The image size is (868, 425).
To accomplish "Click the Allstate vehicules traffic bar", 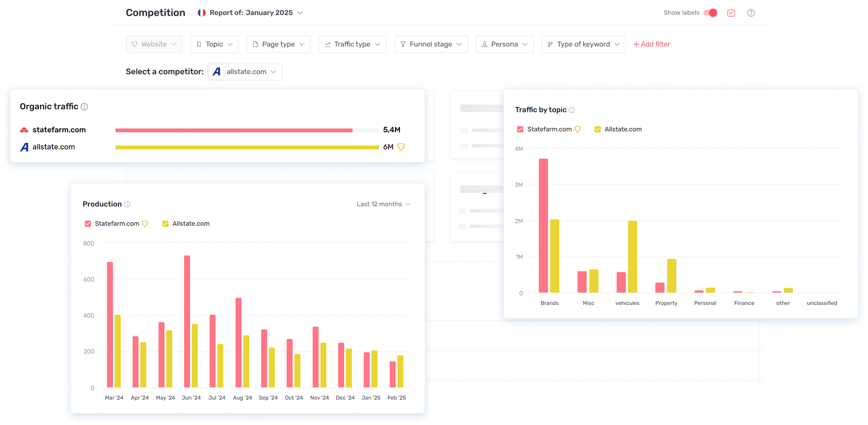I will 633,256.
